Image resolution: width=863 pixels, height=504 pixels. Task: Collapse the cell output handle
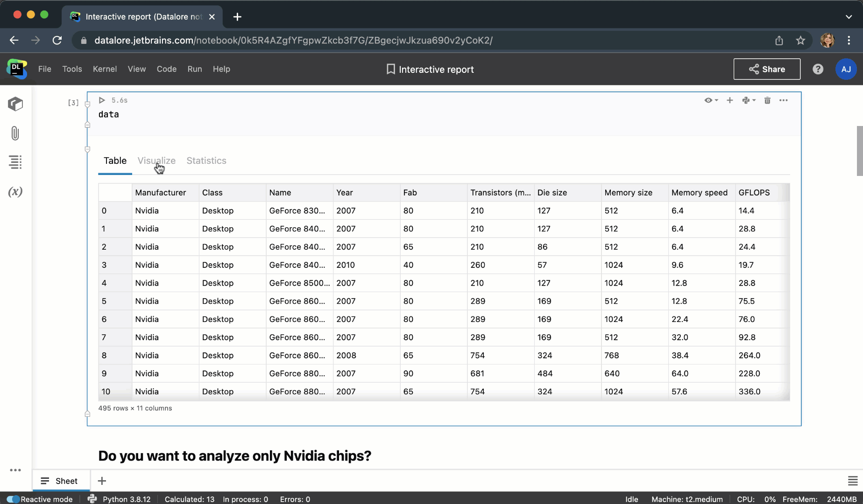87,150
